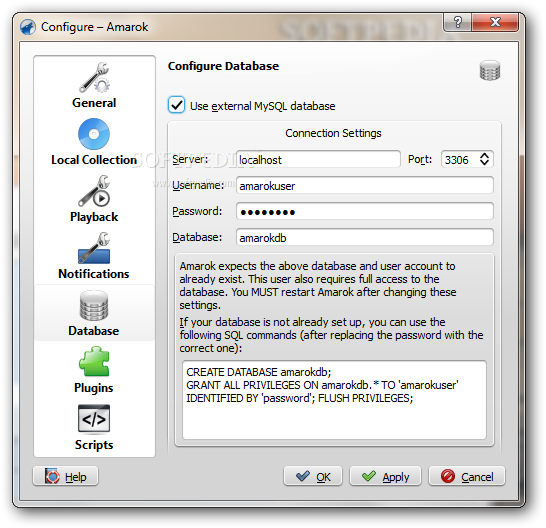Click inside the SQL commands text box

tap(334, 400)
